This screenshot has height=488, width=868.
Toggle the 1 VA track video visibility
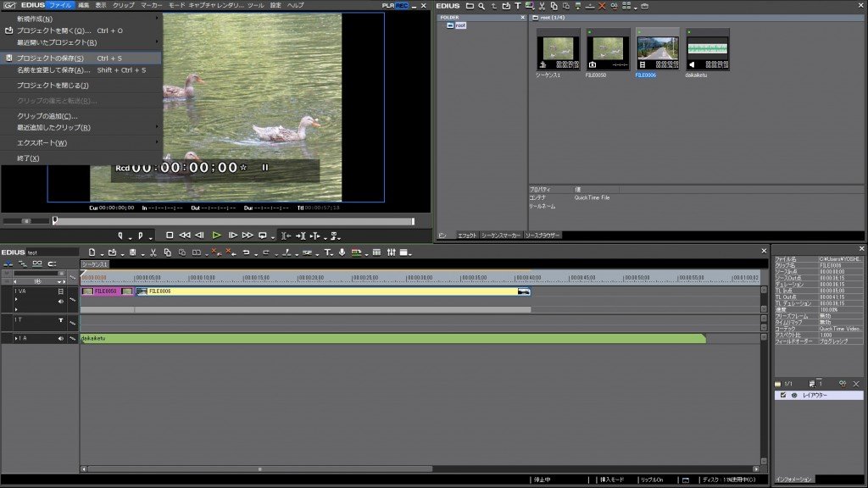click(x=61, y=291)
